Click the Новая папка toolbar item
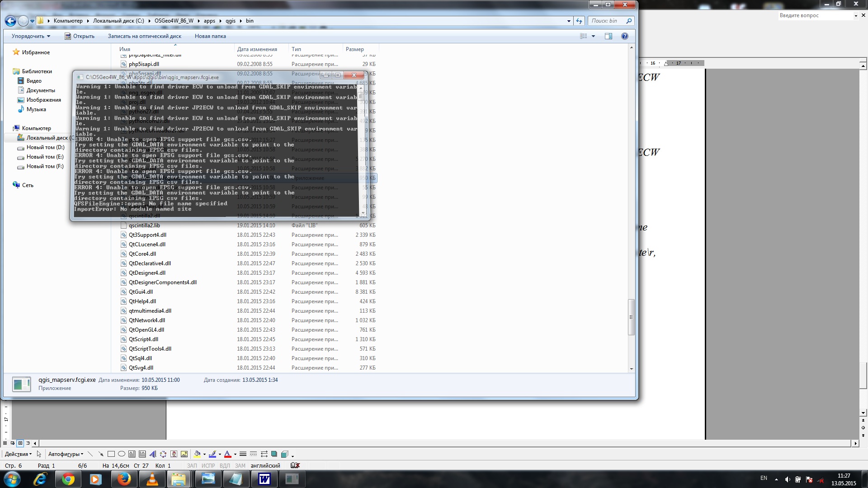The height and width of the screenshot is (488, 868). tap(210, 36)
